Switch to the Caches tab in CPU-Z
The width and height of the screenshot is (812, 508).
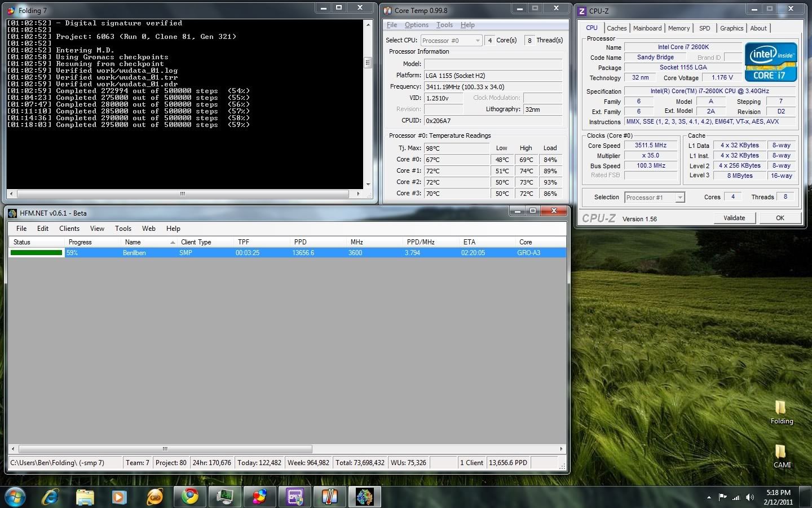click(616, 28)
